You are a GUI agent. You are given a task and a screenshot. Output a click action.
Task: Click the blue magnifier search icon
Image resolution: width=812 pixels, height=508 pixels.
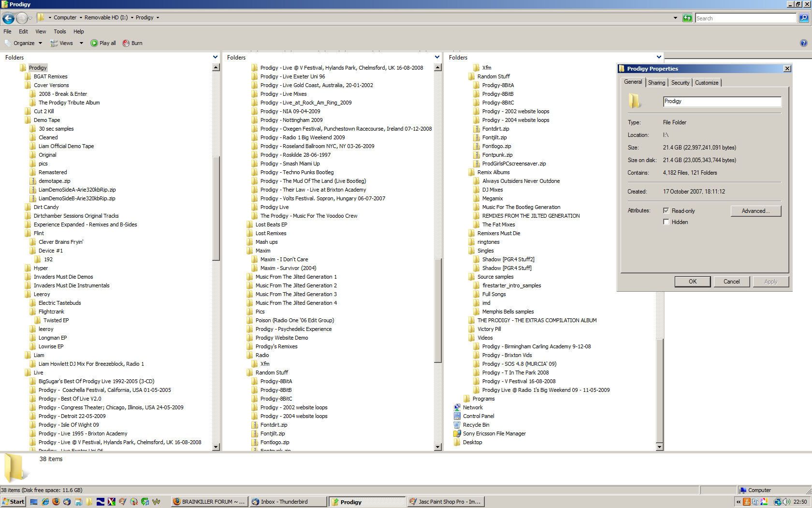(803, 18)
